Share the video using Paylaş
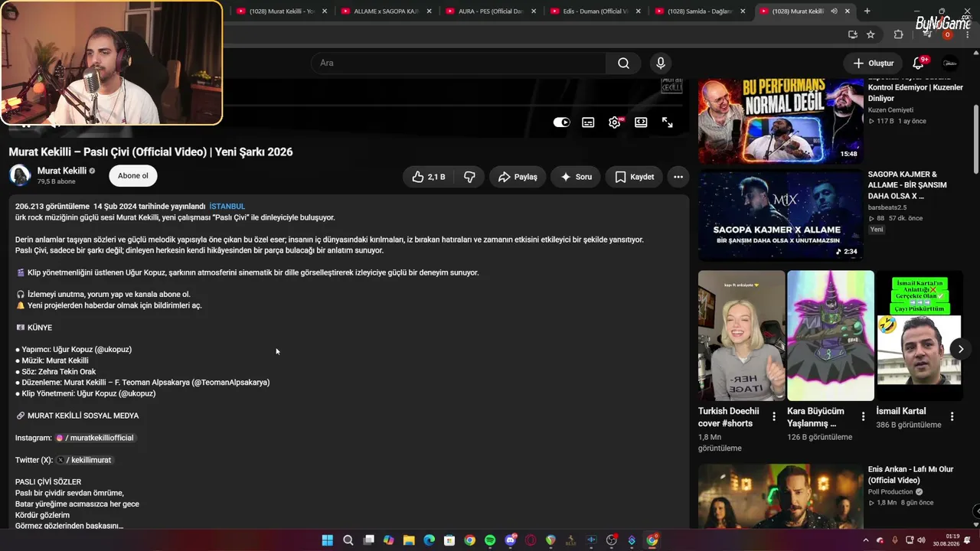This screenshot has height=551, width=980. [518, 177]
